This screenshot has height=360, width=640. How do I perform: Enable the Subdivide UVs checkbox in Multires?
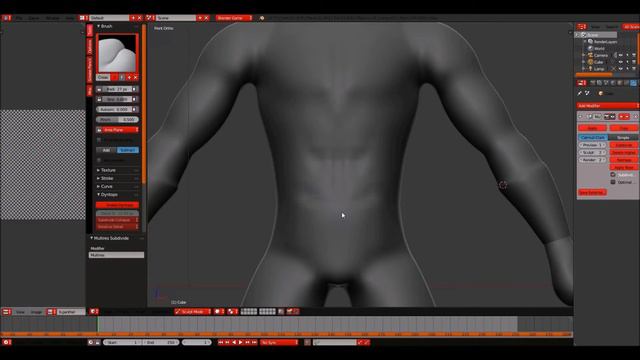point(613,175)
